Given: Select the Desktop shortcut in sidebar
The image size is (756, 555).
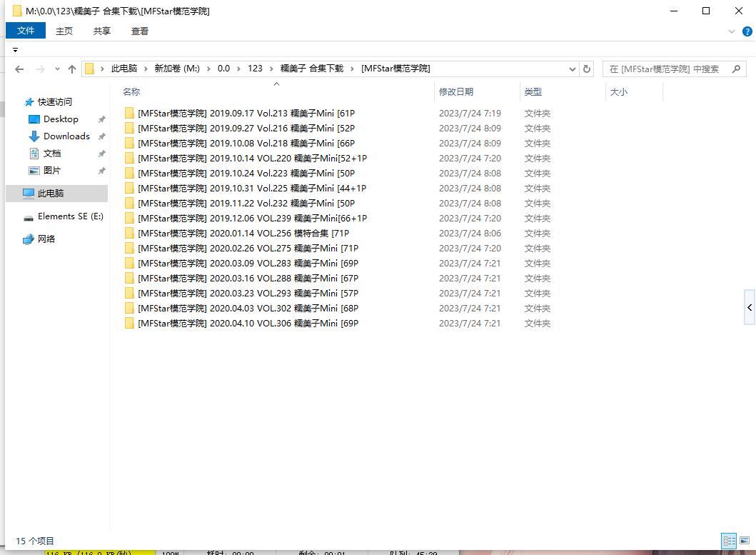Looking at the screenshot, I should pos(61,119).
